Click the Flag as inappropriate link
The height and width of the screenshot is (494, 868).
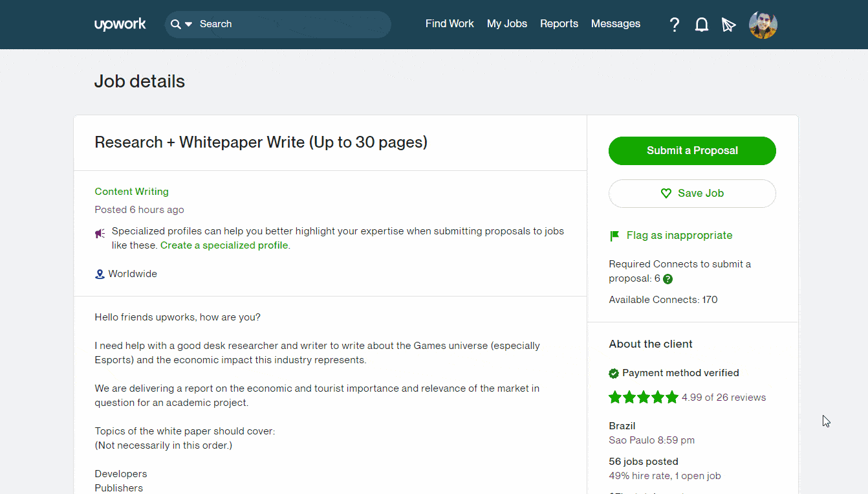(x=679, y=236)
